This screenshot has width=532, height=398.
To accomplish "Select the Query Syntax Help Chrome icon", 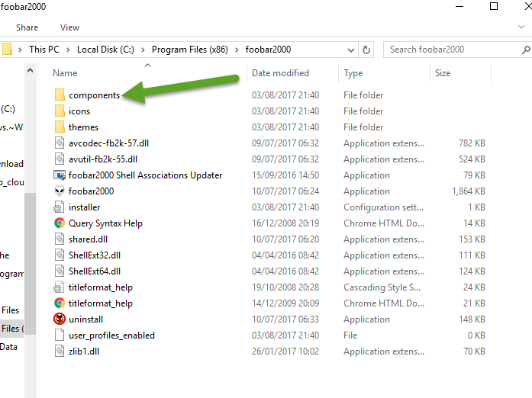I will click(x=60, y=223).
